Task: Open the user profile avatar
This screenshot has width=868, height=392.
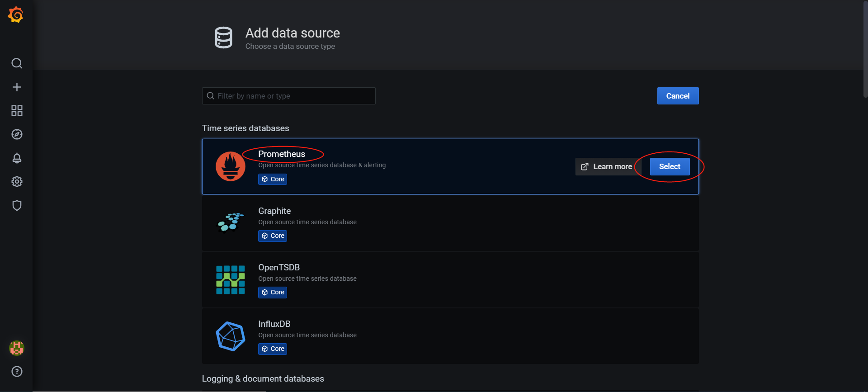Action: [x=17, y=348]
